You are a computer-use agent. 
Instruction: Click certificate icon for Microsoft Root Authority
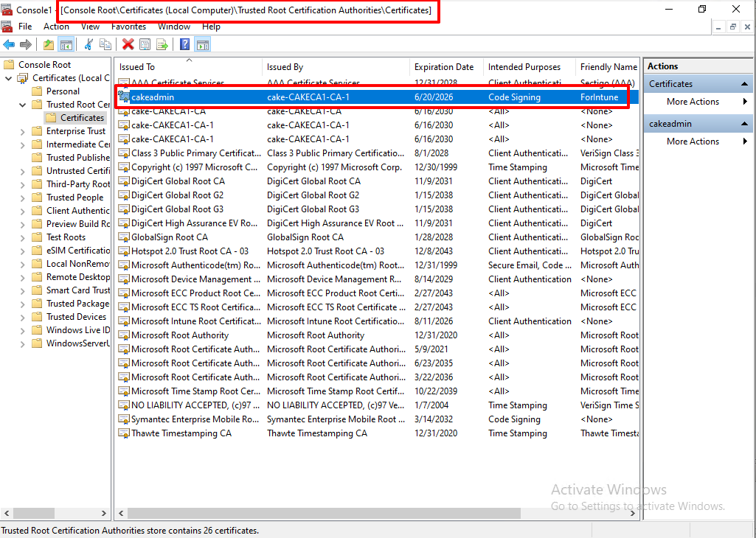tap(124, 336)
